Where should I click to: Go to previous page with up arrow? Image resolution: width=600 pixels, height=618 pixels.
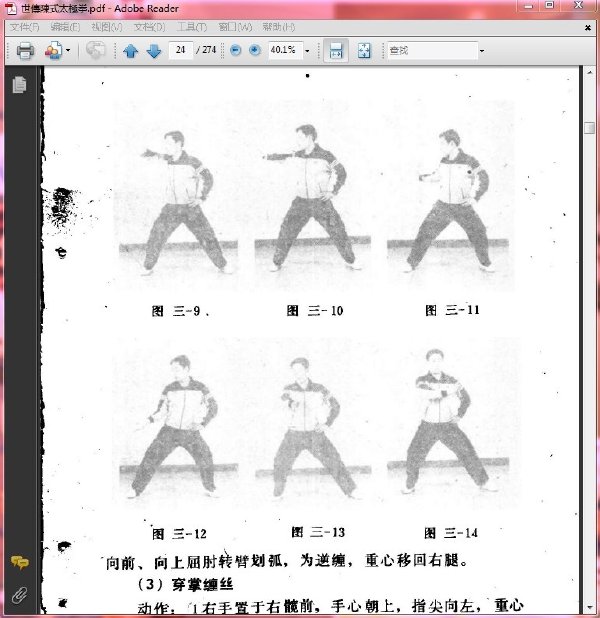click(130, 51)
